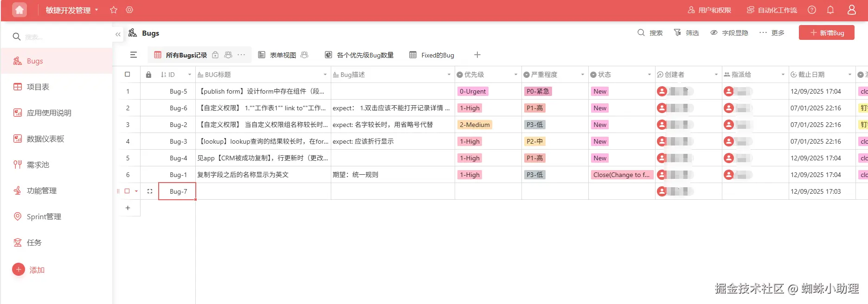Image resolution: width=868 pixels, height=304 pixels.
Task: Open 状态 column dropdown arrow
Action: [649, 75]
